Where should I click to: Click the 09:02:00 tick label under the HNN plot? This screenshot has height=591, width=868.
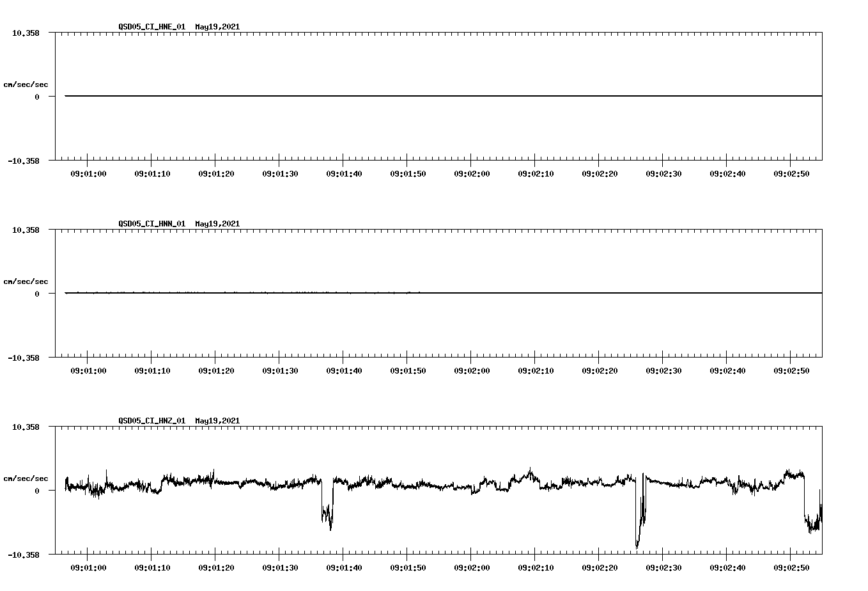point(472,370)
